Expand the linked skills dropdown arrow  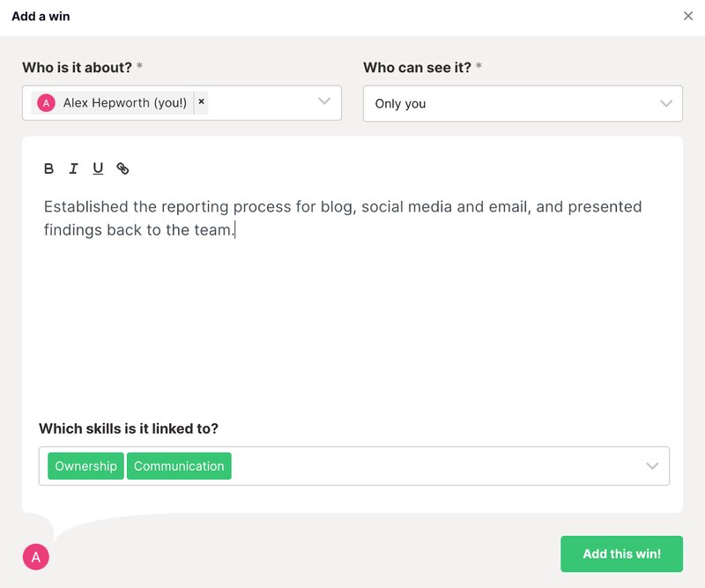point(652,465)
